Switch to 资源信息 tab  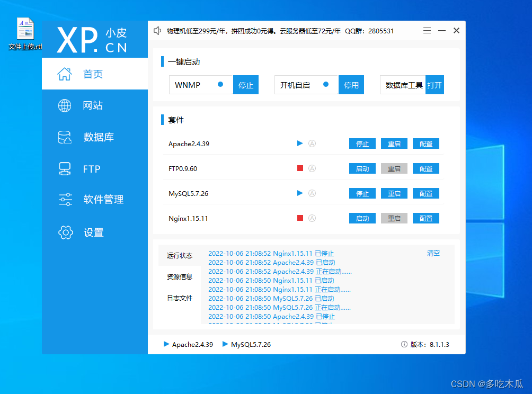click(x=180, y=276)
